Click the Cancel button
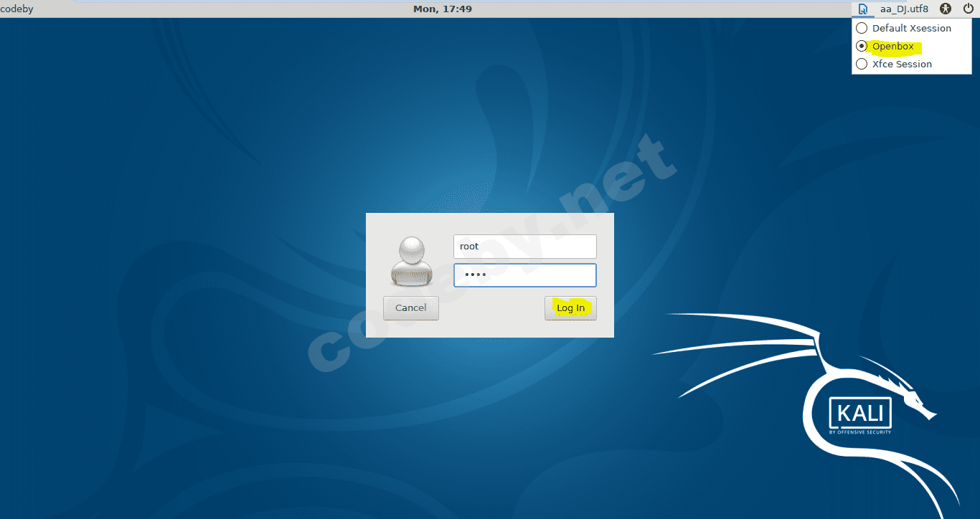This screenshot has height=519, width=980. tap(410, 308)
